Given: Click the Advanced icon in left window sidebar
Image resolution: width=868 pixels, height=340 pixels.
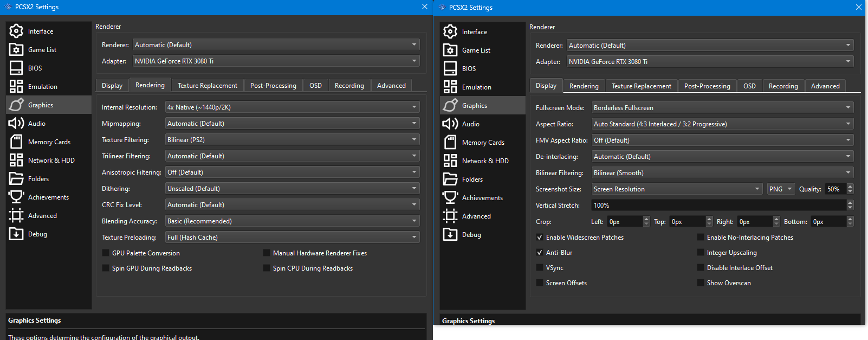Looking at the screenshot, I should coord(16,215).
